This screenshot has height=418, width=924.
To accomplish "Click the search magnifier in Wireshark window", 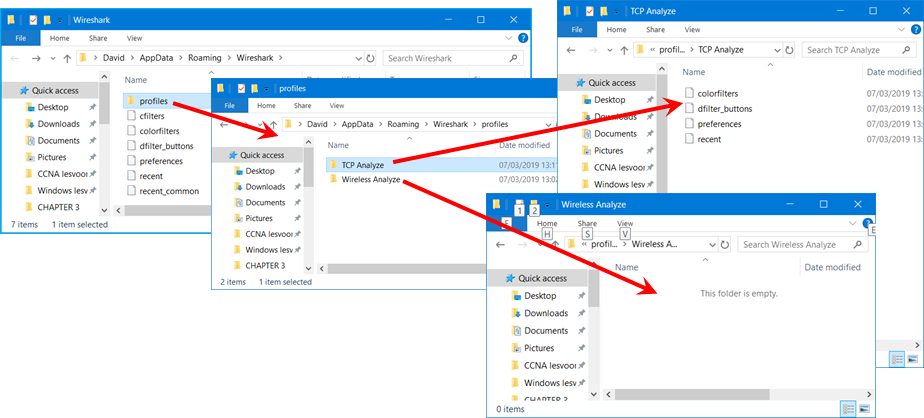I will coord(513,58).
